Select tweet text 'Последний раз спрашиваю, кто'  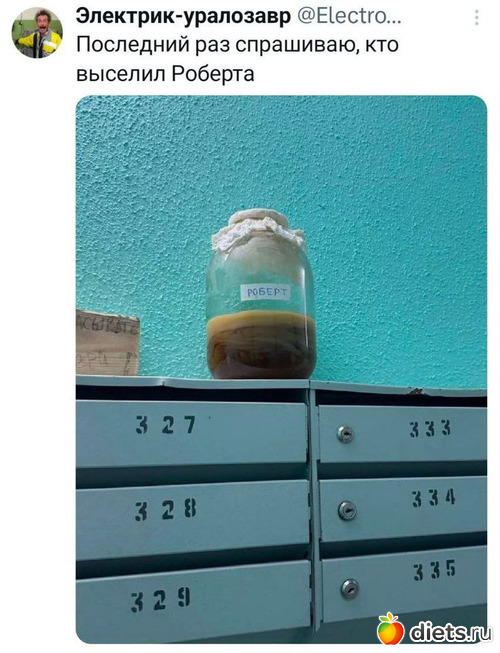tap(237, 45)
